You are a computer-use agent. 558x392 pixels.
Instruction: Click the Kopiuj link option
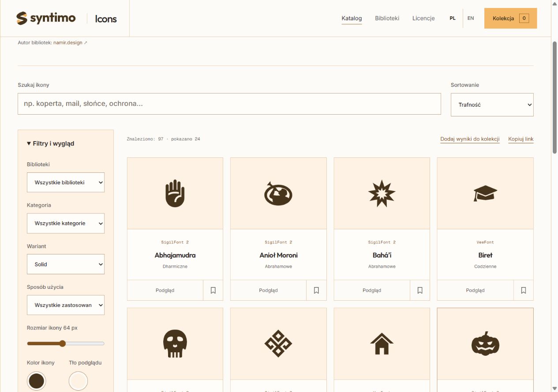click(x=521, y=139)
